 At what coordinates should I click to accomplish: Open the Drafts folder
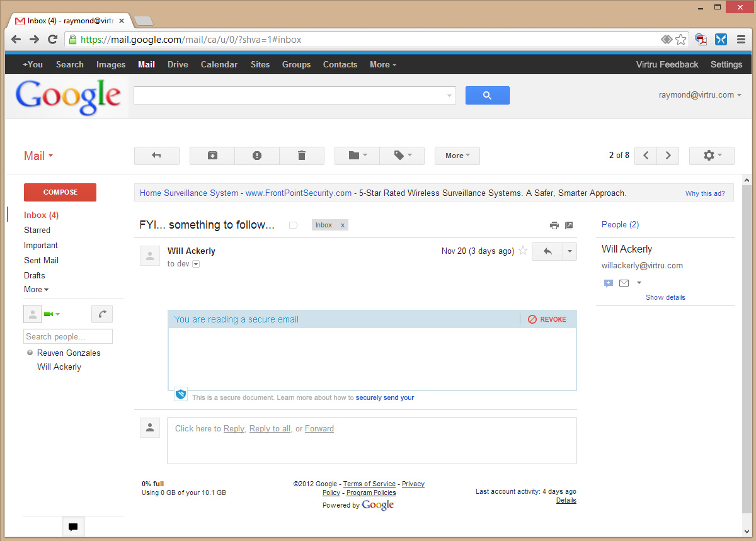[x=35, y=275]
